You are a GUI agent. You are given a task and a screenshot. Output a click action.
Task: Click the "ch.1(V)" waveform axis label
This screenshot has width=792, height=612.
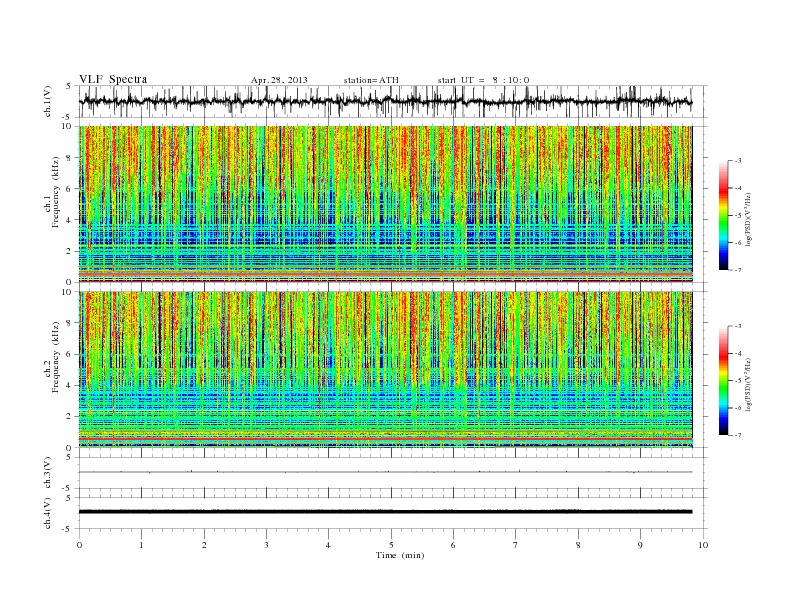click(x=48, y=101)
